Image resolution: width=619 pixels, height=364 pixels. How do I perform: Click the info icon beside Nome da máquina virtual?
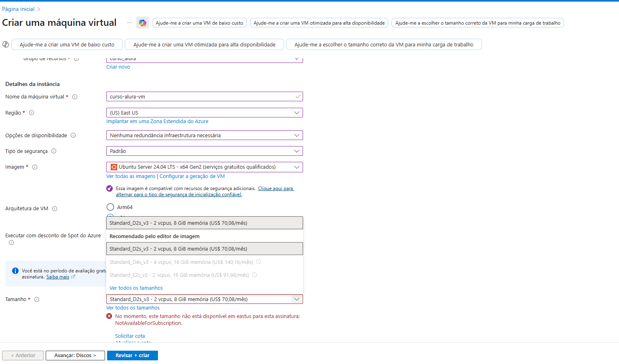coord(75,96)
